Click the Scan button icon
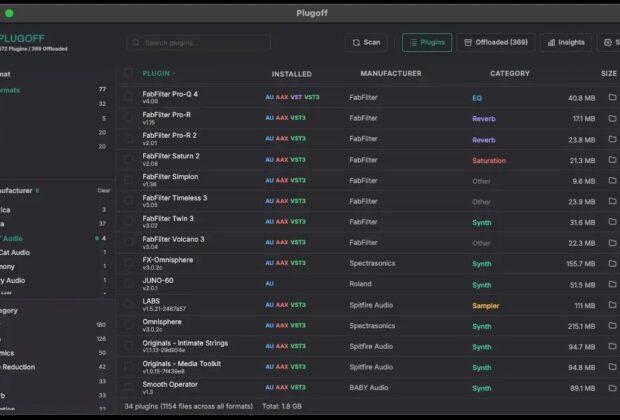This screenshot has height=420, width=620. click(356, 43)
